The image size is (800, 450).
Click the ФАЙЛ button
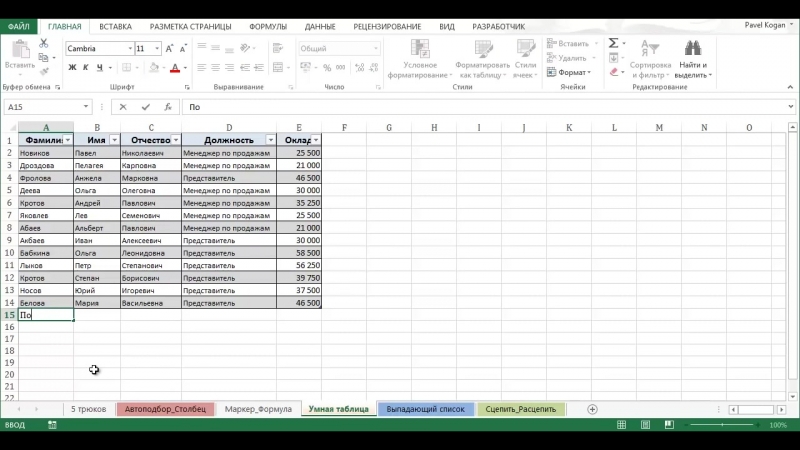(x=19, y=27)
